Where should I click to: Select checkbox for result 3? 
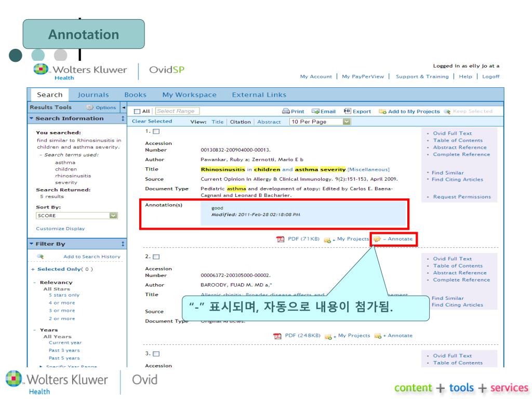click(x=156, y=354)
